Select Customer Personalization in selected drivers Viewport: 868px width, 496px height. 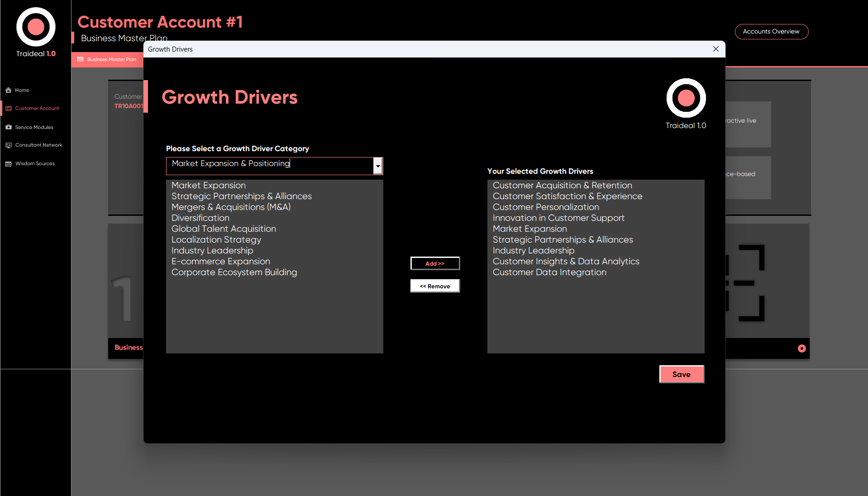545,207
